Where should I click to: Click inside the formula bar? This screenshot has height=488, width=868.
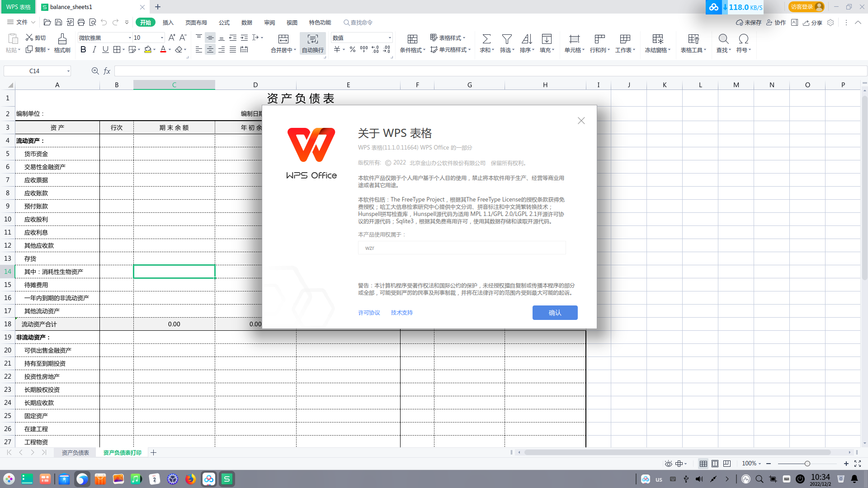(x=316, y=71)
